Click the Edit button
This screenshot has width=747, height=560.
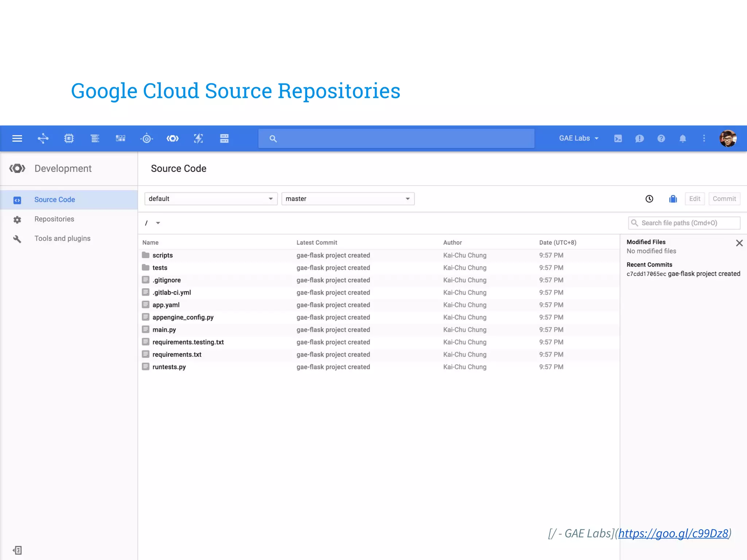694,199
